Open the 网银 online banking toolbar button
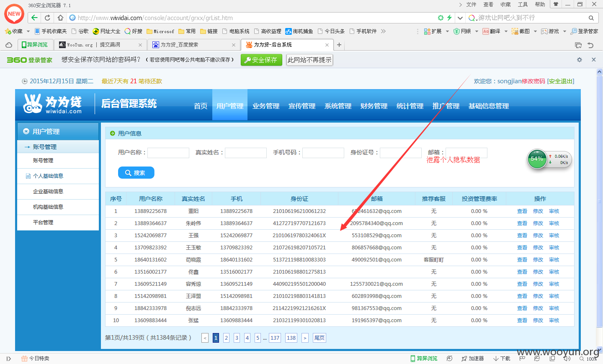603x364 pixels. tap(462, 31)
